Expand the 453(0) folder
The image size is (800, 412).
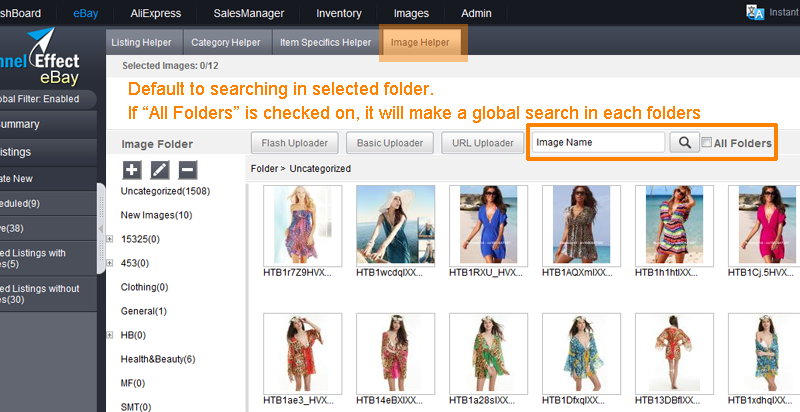(x=110, y=263)
